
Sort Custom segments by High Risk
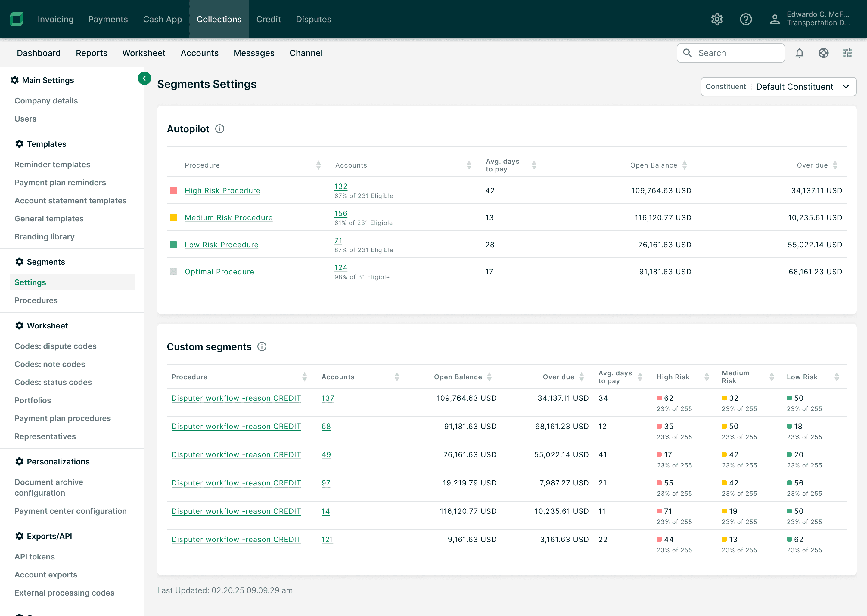pyautogui.click(x=707, y=377)
